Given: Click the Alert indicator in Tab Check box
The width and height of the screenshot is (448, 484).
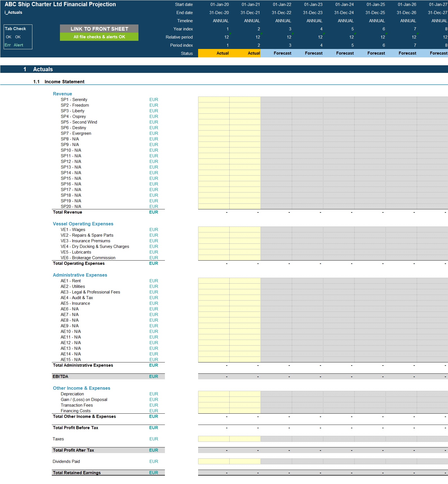Looking at the screenshot, I should [x=18, y=45].
